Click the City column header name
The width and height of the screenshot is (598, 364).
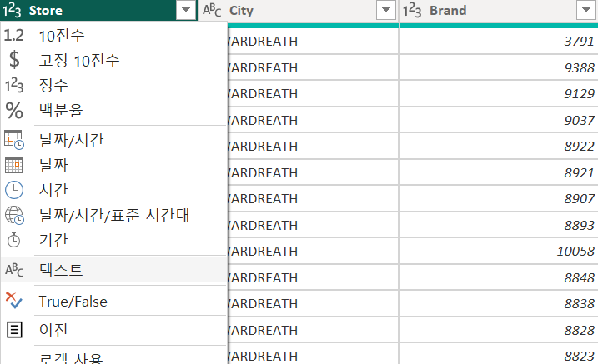[241, 10]
